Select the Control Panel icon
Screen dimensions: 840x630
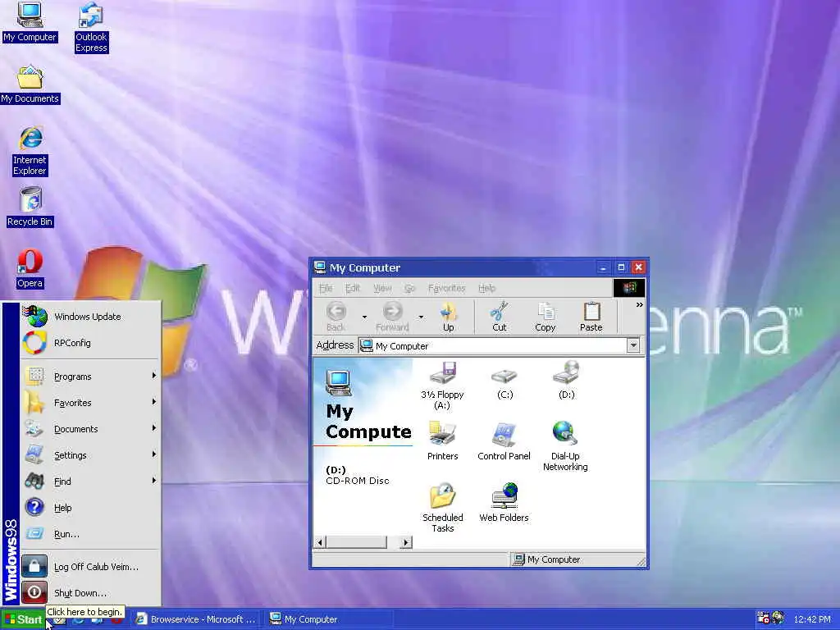tap(504, 441)
